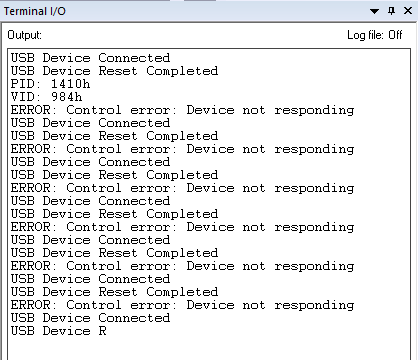The width and height of the screenshot is (420, 360).
Task: Toggle the auto-hide pin icon
Action: 392,11
